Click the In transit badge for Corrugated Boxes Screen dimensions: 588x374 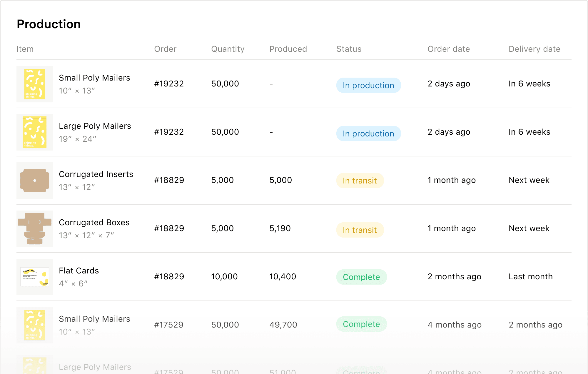click(360, 230)
